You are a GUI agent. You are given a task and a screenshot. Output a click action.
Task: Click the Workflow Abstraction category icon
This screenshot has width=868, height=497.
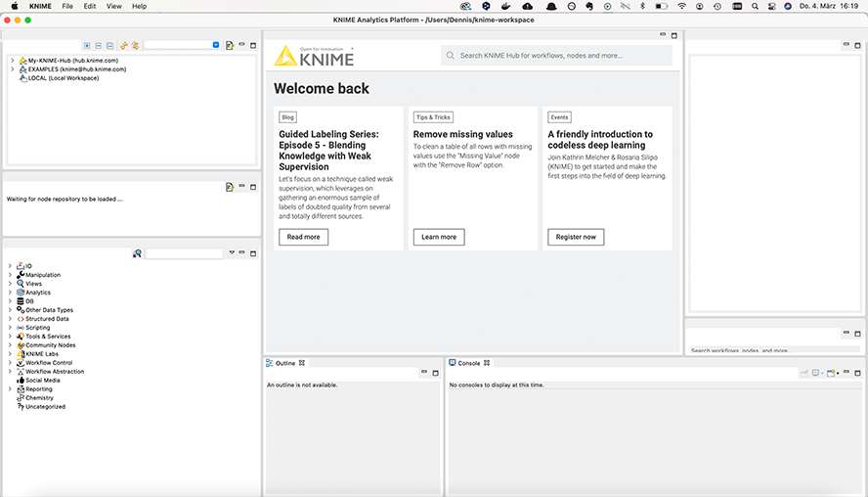pyautogui.click(x=21, y=372)
